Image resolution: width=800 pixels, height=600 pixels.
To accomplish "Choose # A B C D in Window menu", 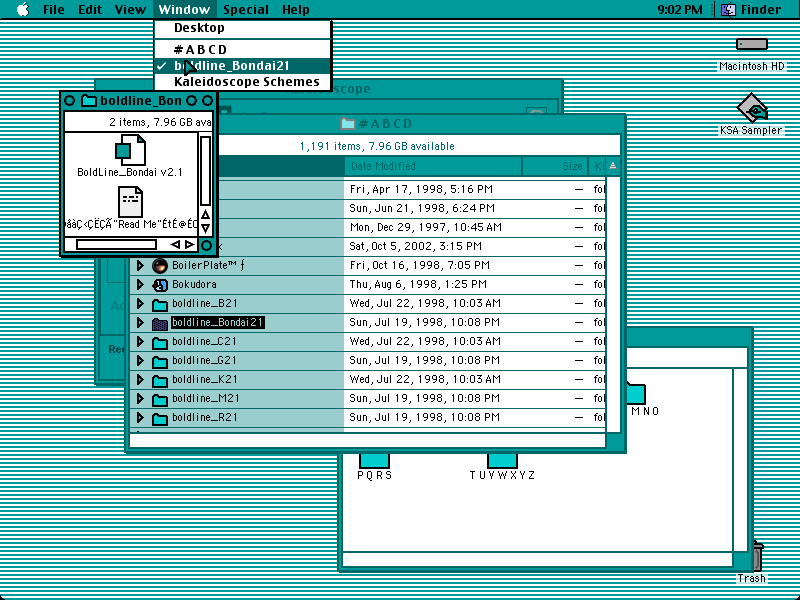I will tap(243, 49).
